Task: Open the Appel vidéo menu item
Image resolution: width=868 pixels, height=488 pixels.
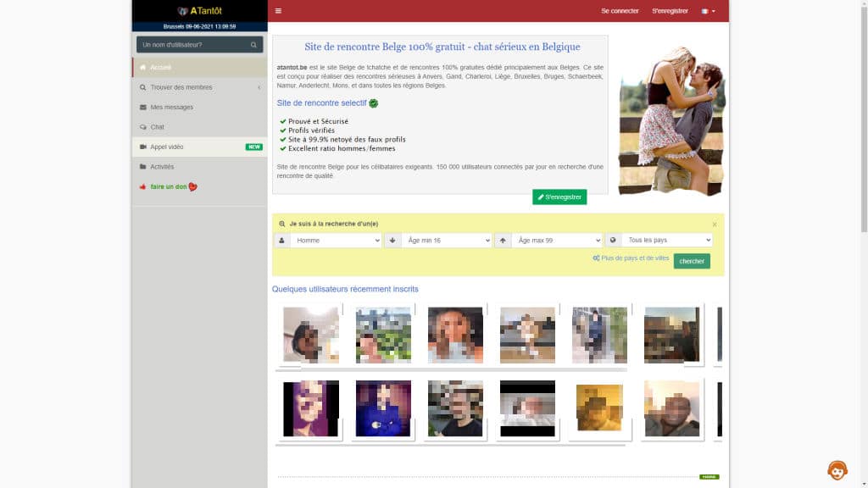Action: click(199, 147)
